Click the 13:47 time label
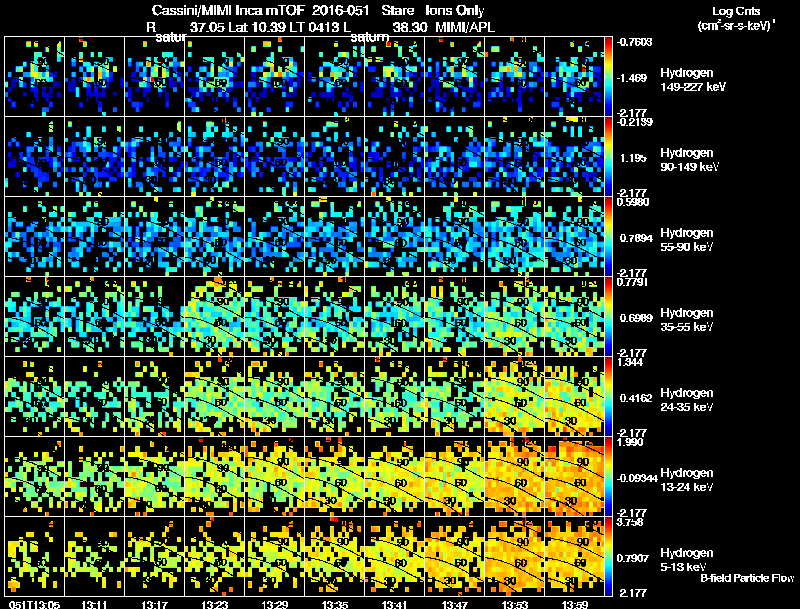 pyautogui.click(x=455, y=604)
